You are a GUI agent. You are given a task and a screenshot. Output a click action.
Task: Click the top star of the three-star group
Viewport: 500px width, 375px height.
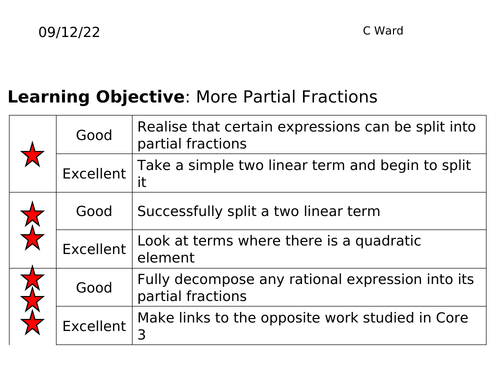pyautogui.click(x=32, y=278)
